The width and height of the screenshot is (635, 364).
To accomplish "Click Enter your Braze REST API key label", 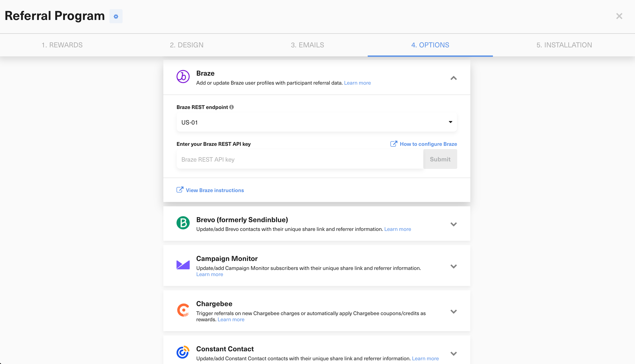I will 214,144.
